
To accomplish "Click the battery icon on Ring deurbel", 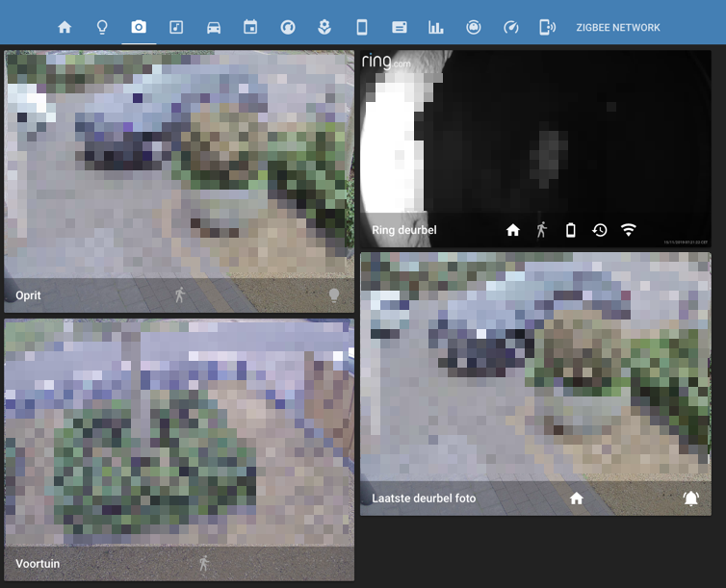I will click(570, 230).
